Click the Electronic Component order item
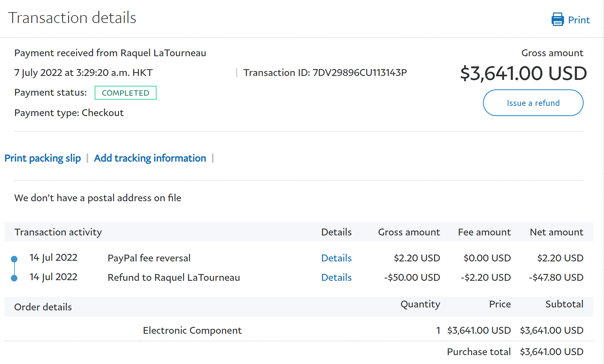 [192, 330]
